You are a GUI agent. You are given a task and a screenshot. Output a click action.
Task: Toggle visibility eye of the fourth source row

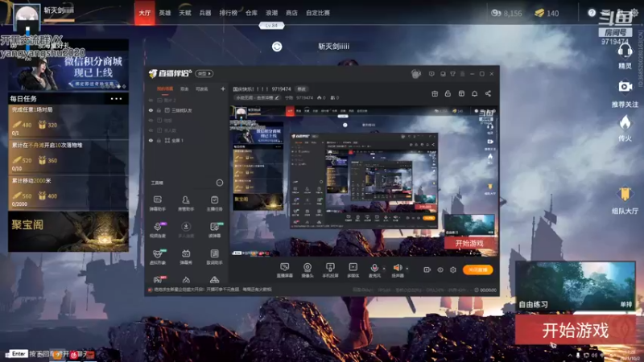pos(151,130)
